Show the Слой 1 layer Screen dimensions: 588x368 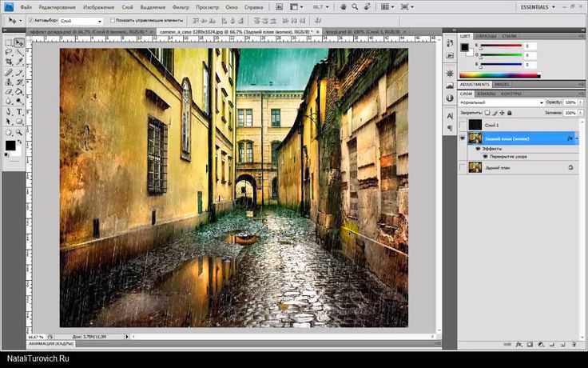(x=463, y=126)
